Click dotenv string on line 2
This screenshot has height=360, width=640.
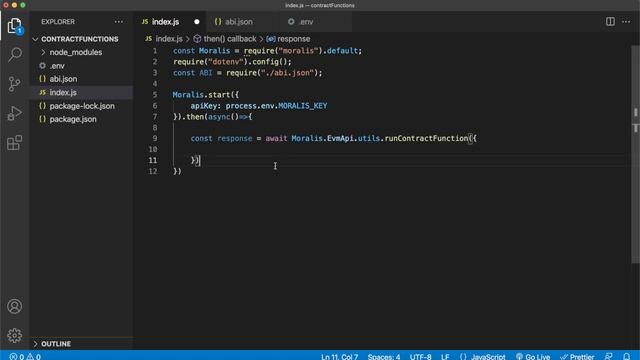[x=226, y=62]
